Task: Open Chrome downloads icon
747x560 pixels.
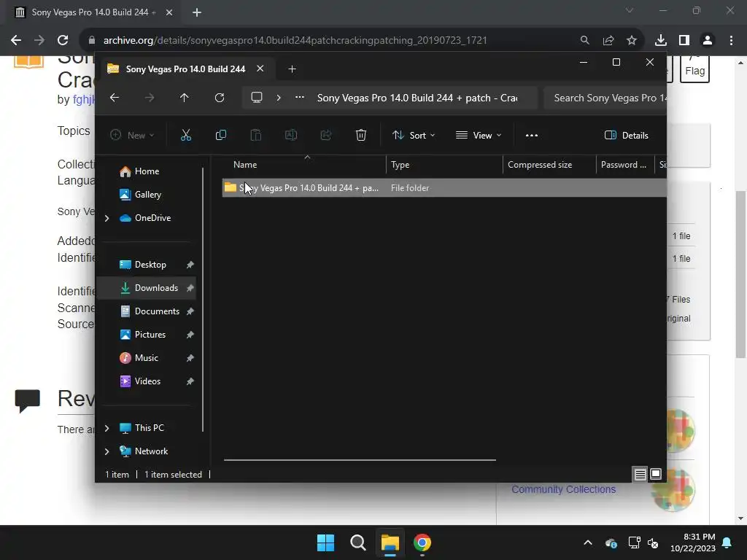Action: pyautogui.click(x=661, y=41)
